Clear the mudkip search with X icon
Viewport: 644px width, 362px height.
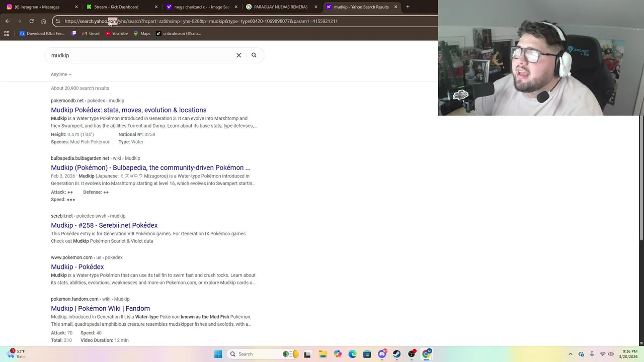point(238,55)
